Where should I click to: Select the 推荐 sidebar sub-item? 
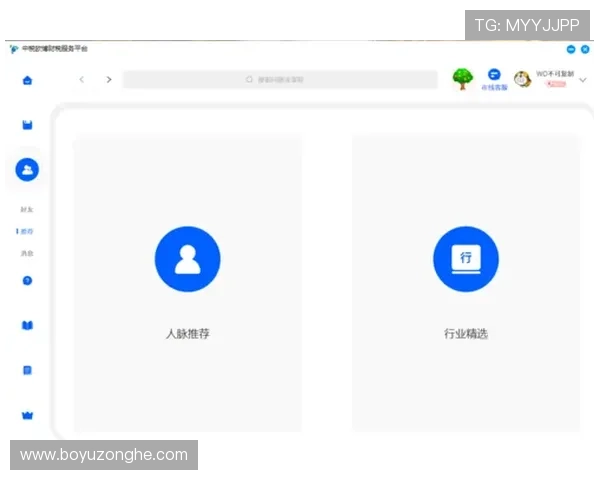[x=27, y=231]
